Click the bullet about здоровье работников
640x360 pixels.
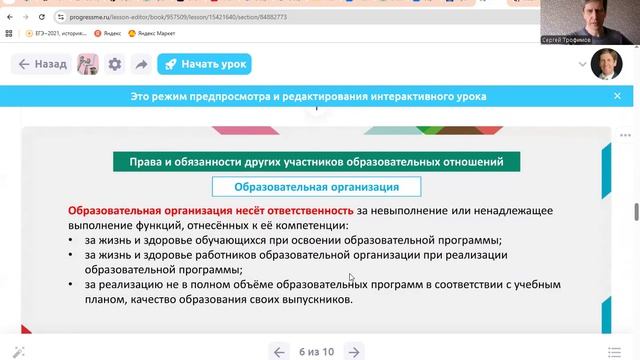click(x=296, y=262)
